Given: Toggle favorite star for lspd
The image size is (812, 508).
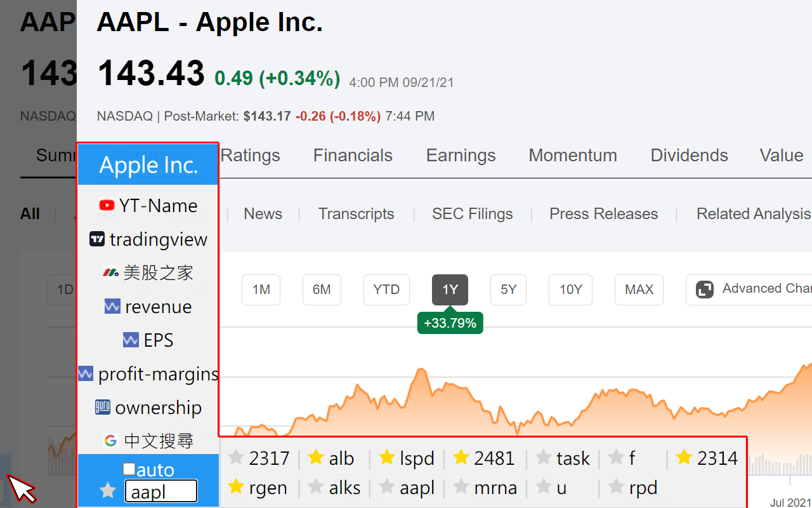Looking at the screenshot, I should (x=387, y=458).
